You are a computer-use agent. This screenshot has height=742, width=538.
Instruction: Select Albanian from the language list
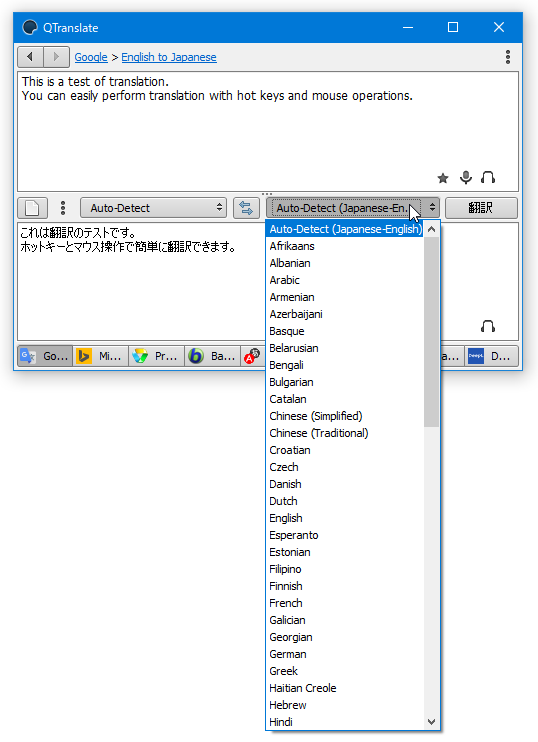click(344, 263)
